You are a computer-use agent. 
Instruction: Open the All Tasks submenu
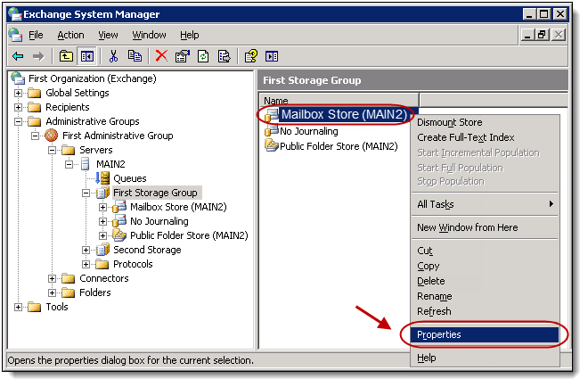coord(484,204)
